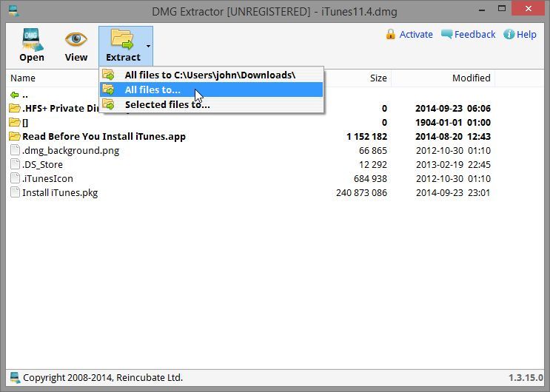Click the version number 1.3.15.0
This screenshot has width=550, height=392.
(526, 378)
